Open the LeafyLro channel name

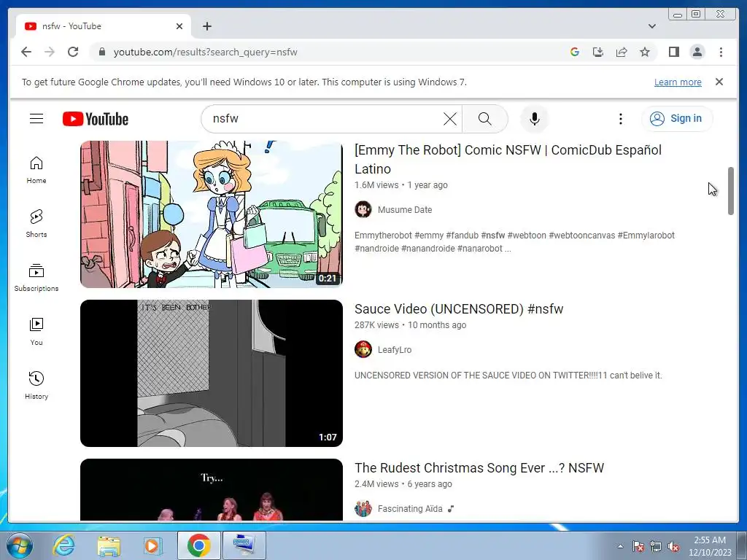point(395,349)
